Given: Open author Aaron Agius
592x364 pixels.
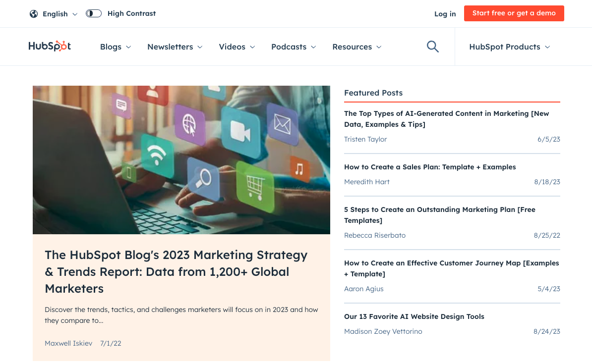Looking at the screenshot, I should 363,289.
